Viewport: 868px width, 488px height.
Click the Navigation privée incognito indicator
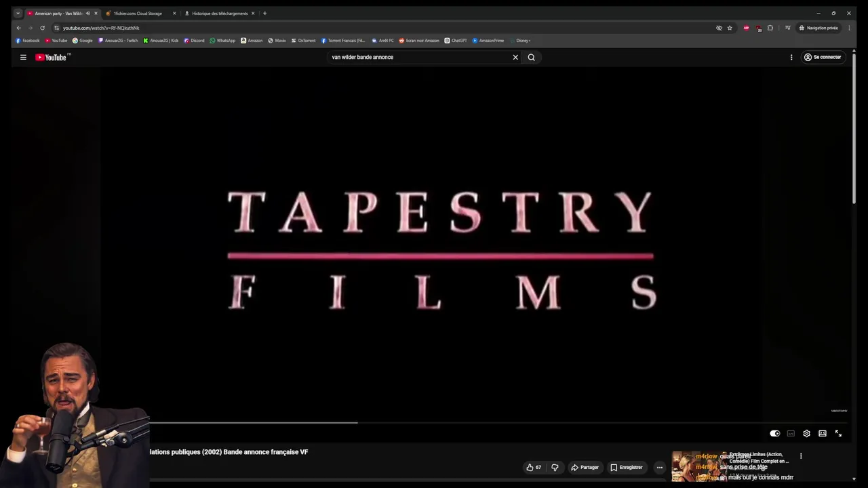(818, 28)
